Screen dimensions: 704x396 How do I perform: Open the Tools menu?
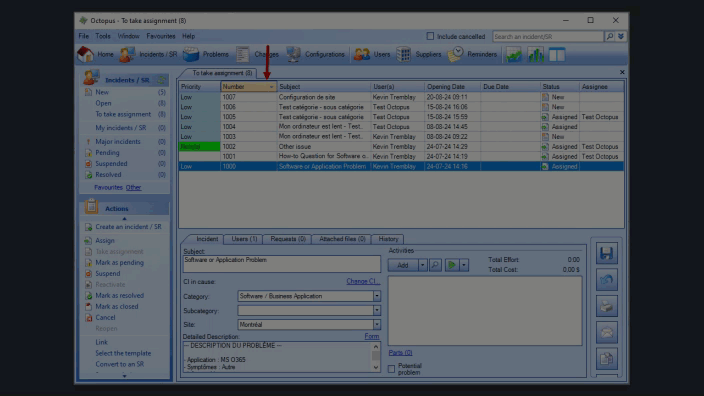coord(103,36)
